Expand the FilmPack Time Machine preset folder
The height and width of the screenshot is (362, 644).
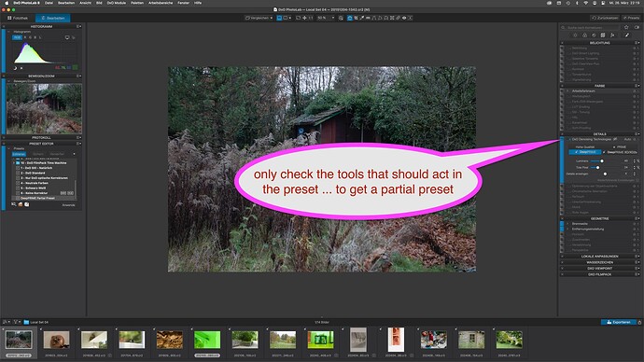coord(14,163)
